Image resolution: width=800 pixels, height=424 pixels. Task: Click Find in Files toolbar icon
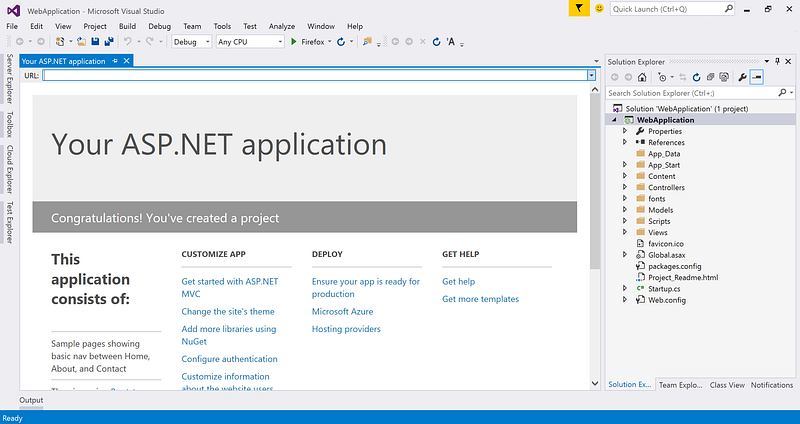367,42
